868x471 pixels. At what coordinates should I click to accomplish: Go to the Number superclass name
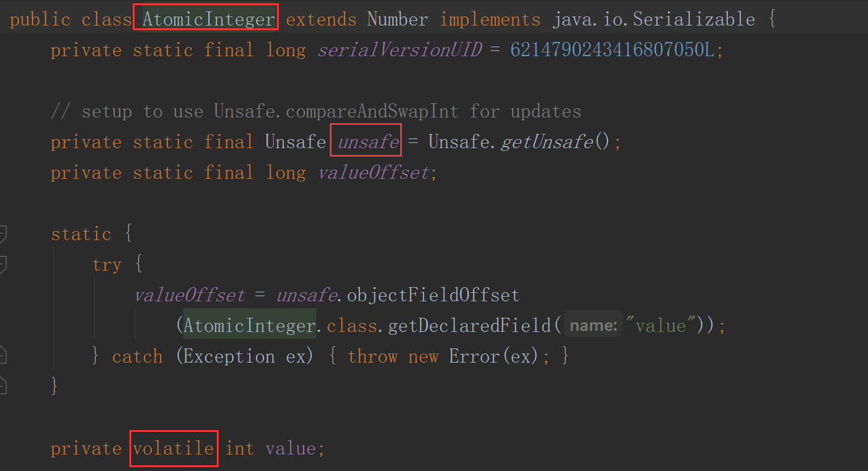397,19
